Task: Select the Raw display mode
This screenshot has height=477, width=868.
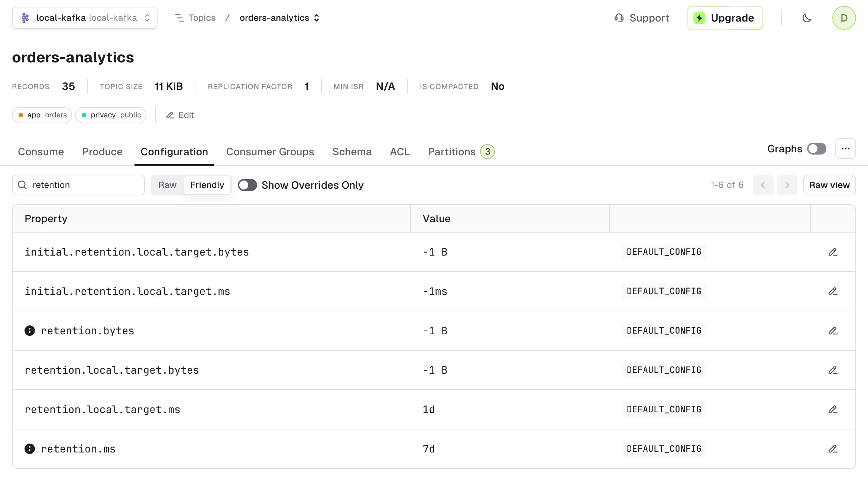Action: [x=167, y=185]
